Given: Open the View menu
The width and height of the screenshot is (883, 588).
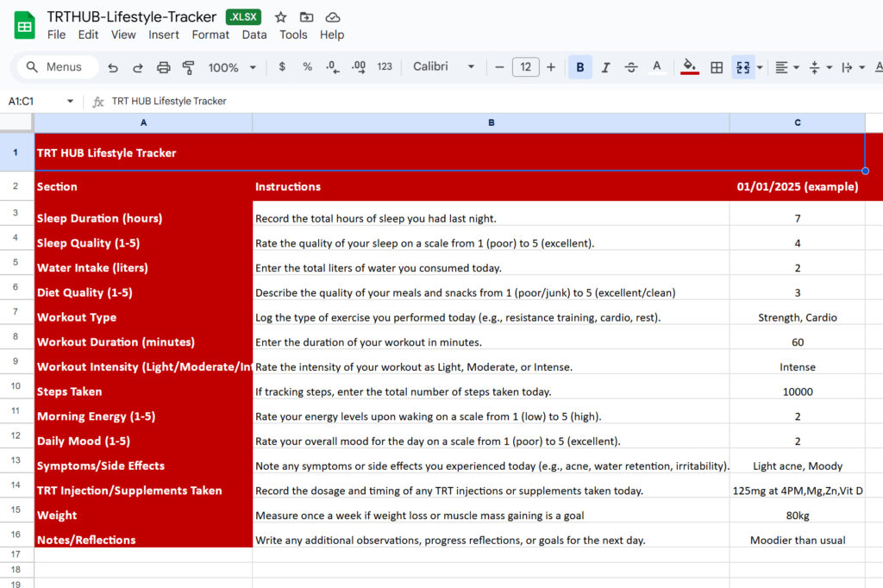Looking at the screenshot, I should tap(123, 35).
